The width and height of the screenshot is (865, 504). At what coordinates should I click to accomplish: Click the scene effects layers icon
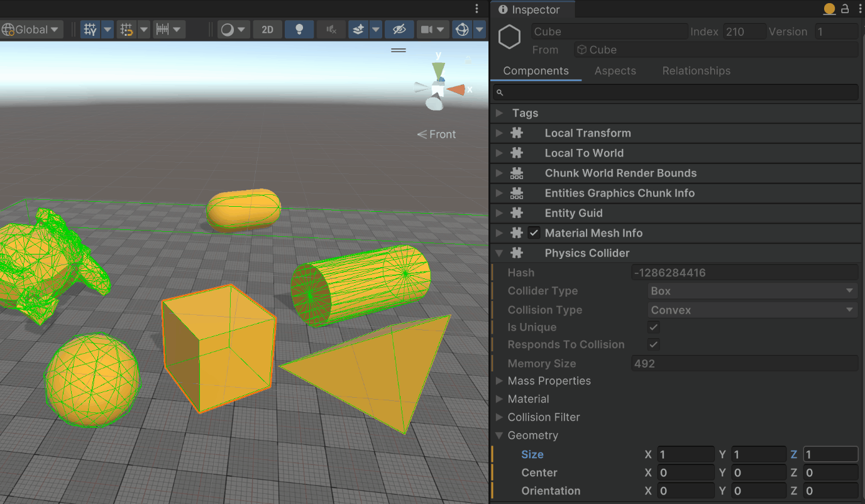click(358, 30)
